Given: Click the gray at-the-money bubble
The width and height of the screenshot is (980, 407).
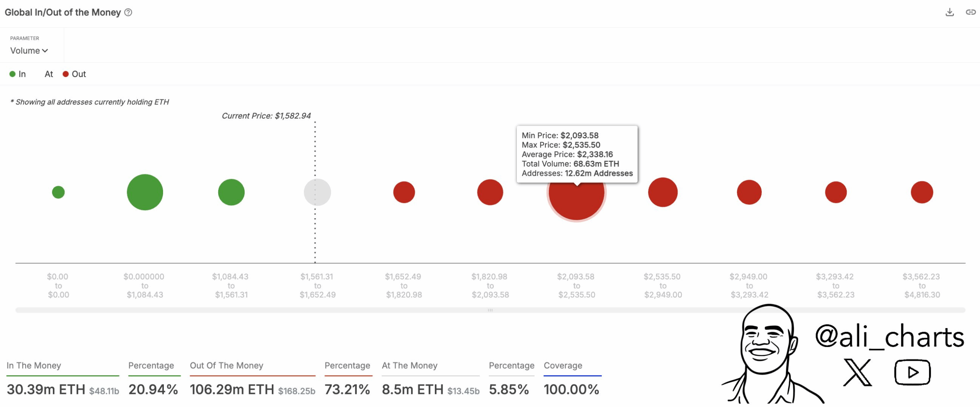Looking at the screenshot, I should tap(317, 192).
